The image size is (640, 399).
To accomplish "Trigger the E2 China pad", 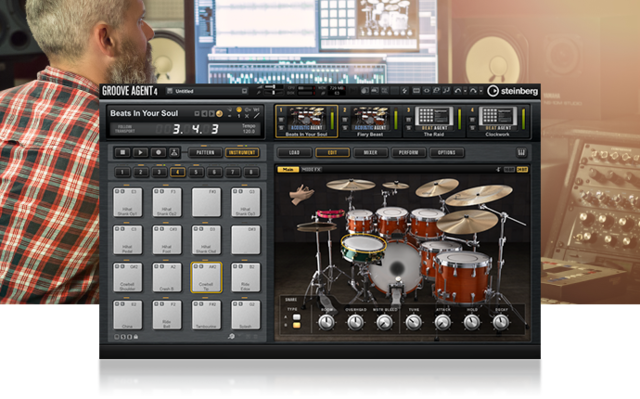I will [x=127, y=315].
